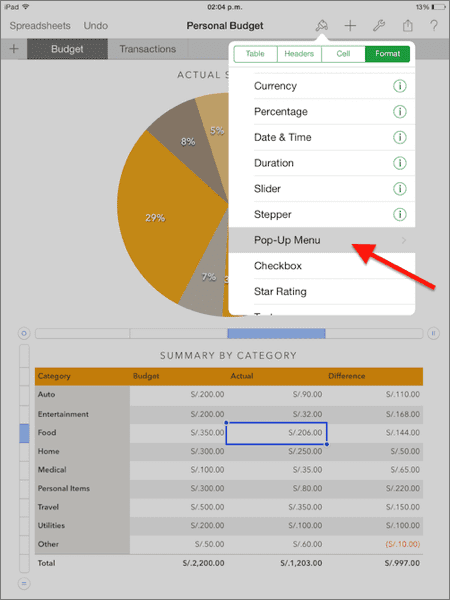Show Slider format info

tap(400, 189)
